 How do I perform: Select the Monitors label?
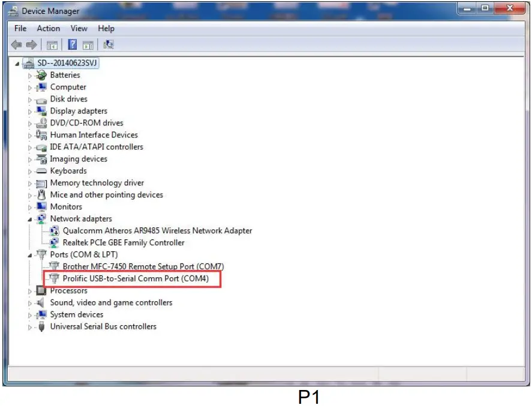click(x=66, y=207)
